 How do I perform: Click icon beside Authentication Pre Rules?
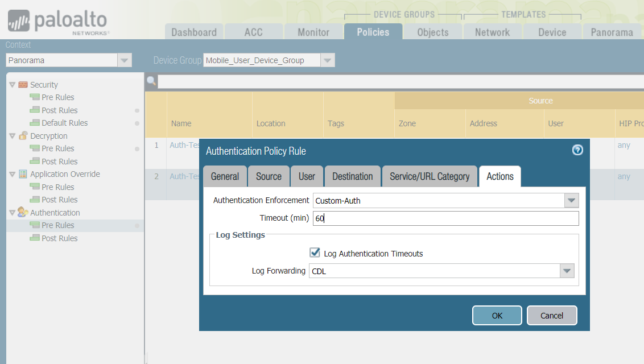point(35,225)
